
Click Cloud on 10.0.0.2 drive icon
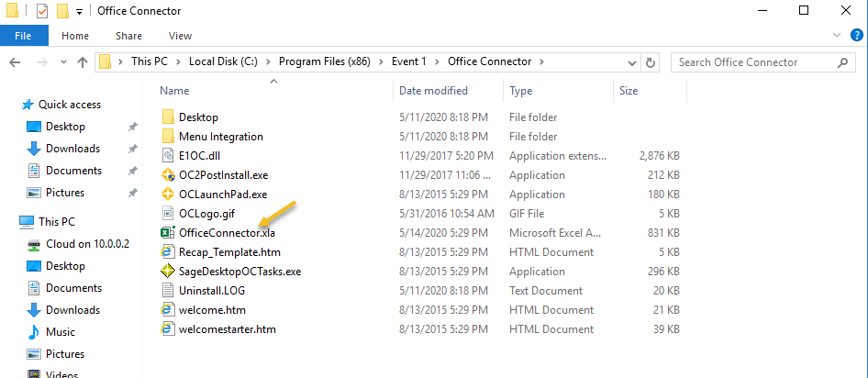tap(34, 244)
